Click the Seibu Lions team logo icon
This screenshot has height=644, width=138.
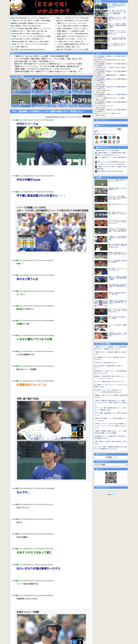point(114,142)
